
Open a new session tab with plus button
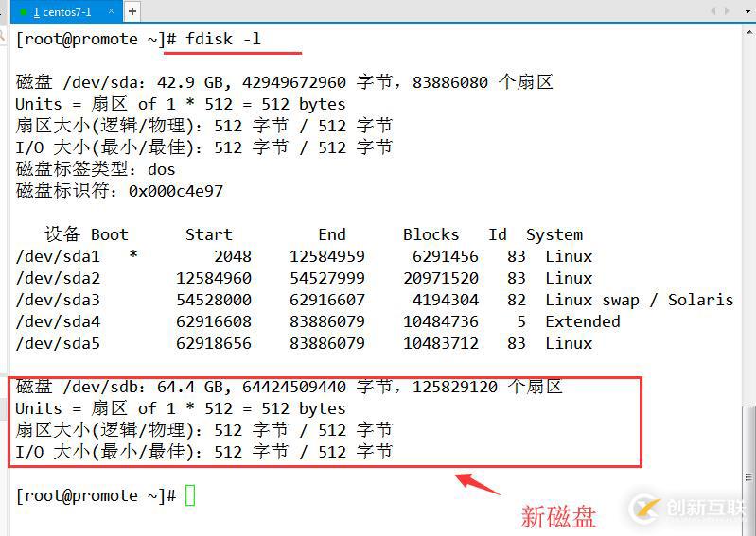coord(132,11)
